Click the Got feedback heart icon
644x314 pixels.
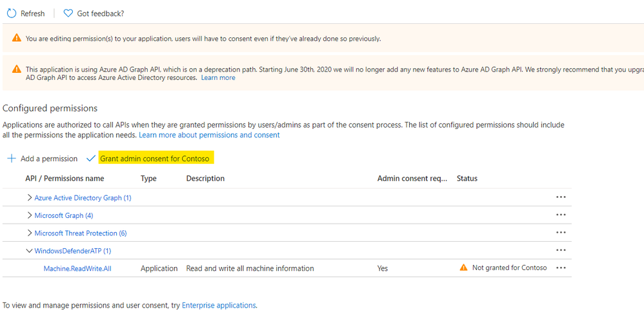pyautogui.click(x=68, y=13)
